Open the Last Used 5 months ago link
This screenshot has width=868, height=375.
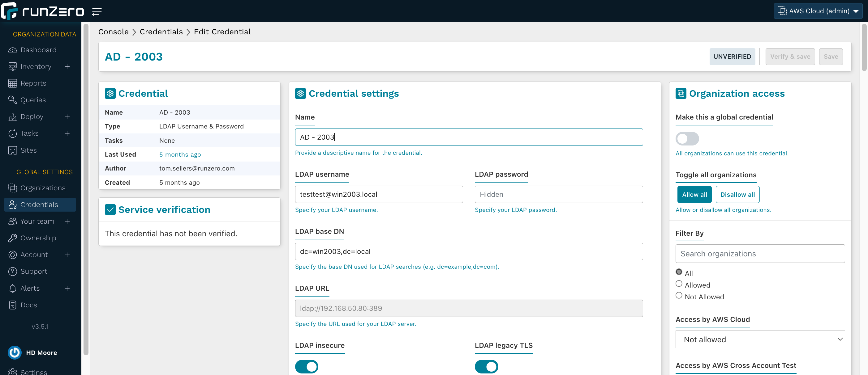180,154
